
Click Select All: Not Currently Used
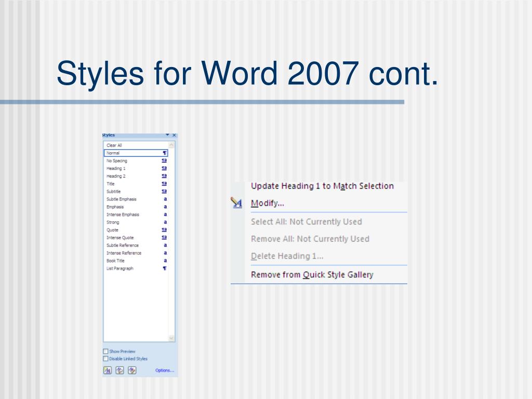point(307,221)
